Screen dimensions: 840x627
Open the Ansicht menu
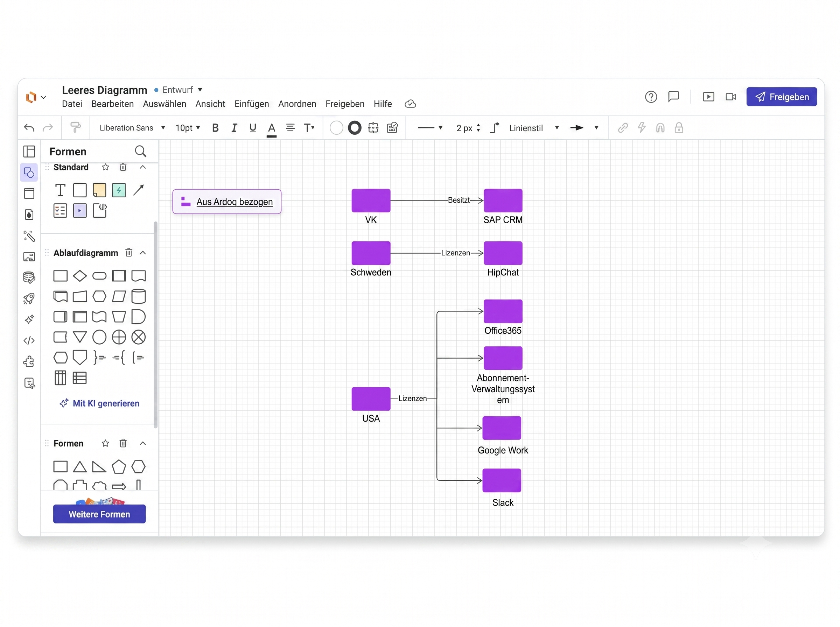tap(210, 104)
